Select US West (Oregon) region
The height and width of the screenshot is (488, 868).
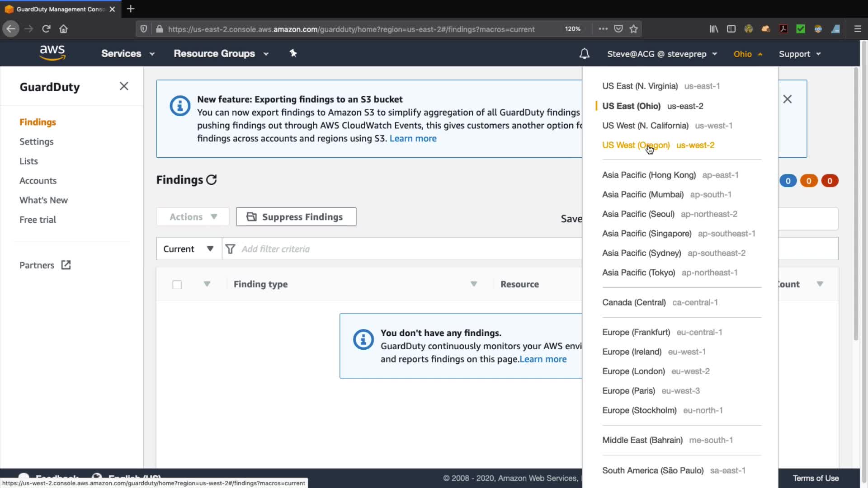click(x=636, y=145)
